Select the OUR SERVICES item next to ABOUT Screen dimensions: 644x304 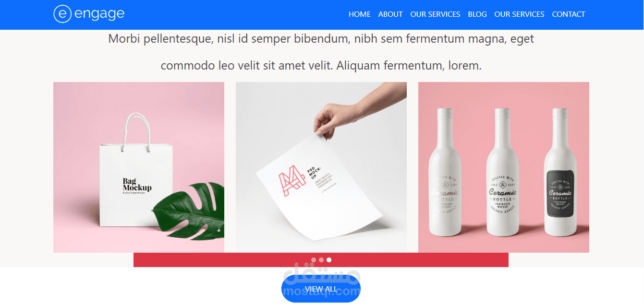435,14
